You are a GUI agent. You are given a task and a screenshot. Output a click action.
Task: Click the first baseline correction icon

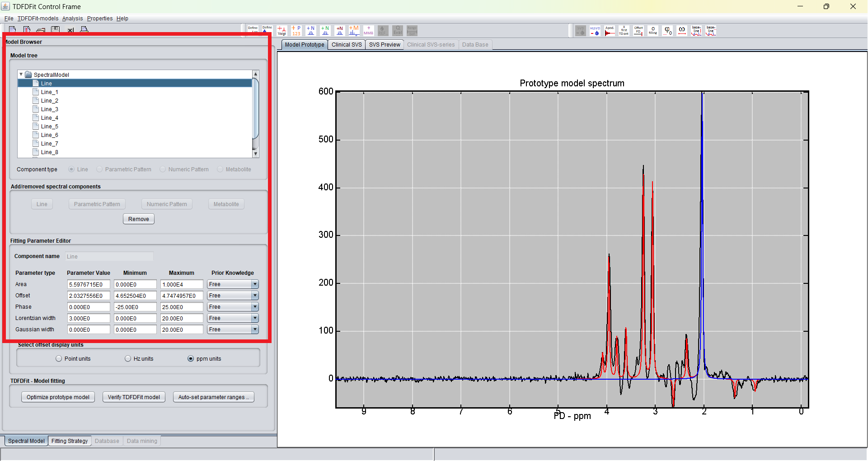[x=696, y=30]
